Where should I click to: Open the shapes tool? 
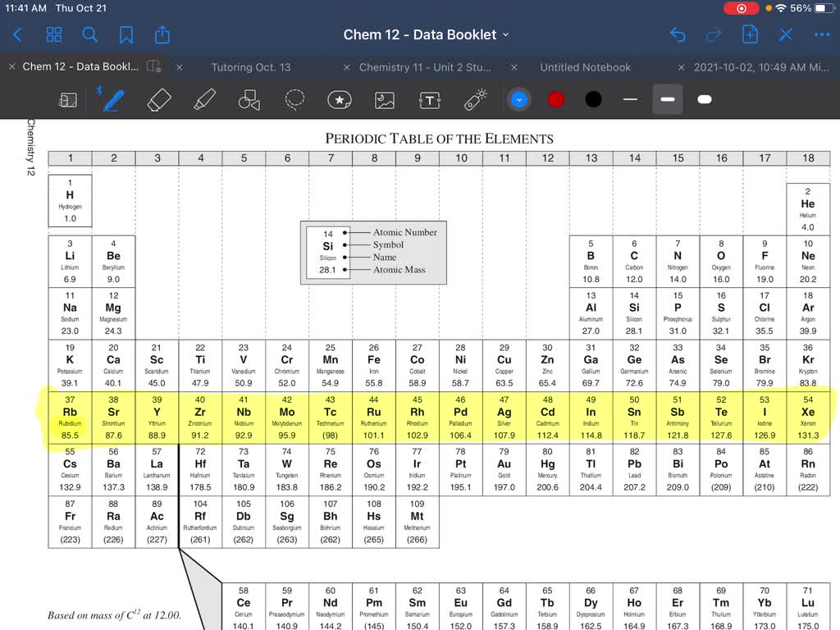[249, 99]
